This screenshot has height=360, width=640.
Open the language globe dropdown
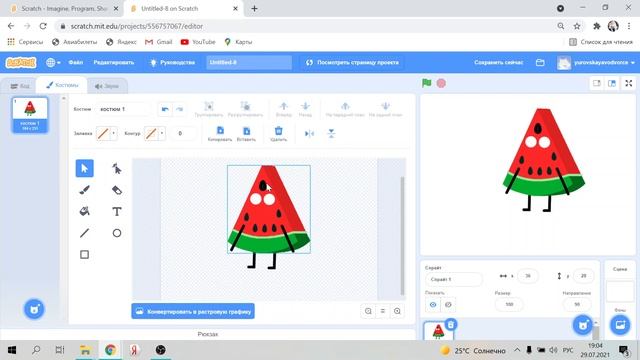53,62
